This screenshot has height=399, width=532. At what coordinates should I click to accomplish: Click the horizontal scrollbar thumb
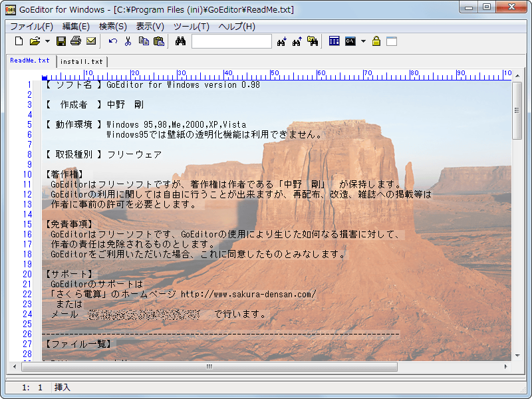209,366
